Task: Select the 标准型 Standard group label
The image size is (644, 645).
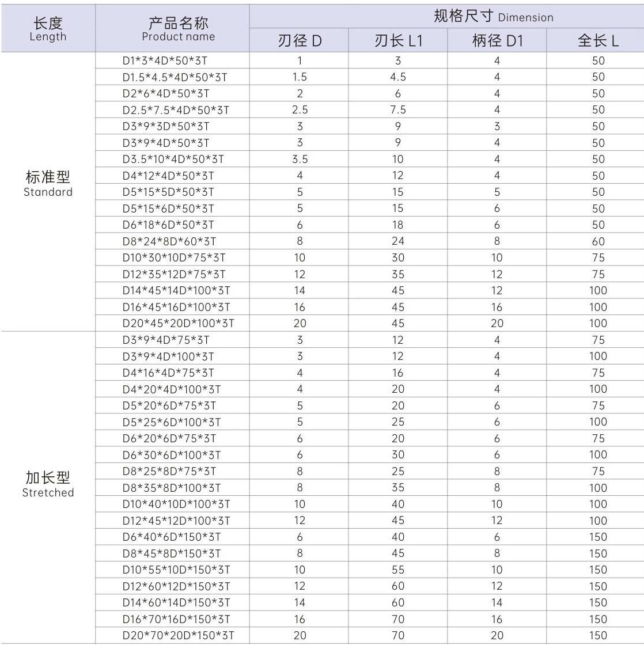Action: [x=48, y=184]
